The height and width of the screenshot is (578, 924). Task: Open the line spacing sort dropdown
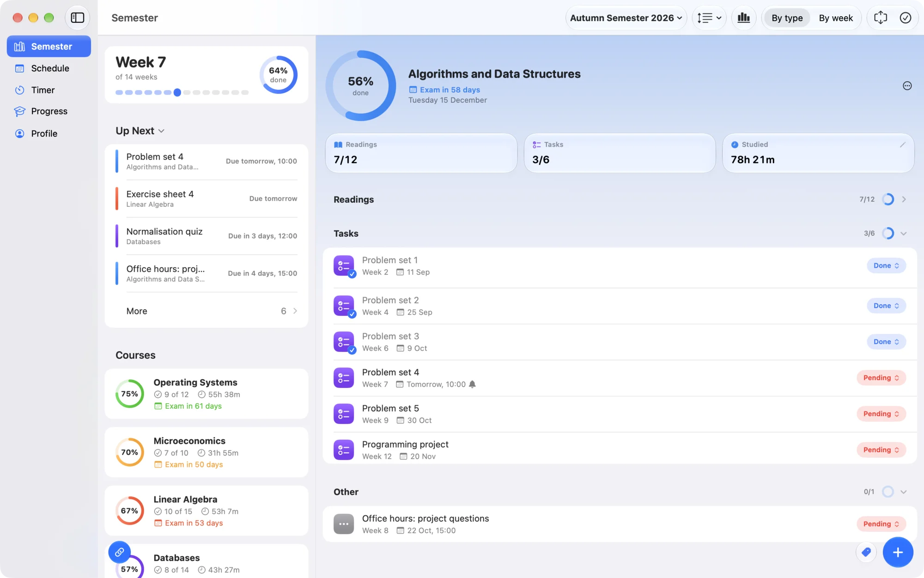(x=709, y=18)
